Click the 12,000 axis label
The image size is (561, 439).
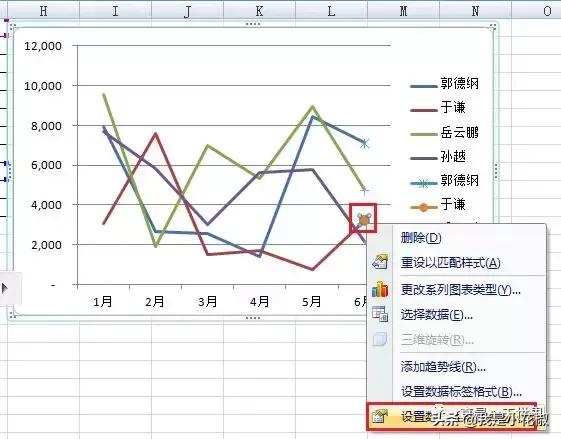pyautogui.click(x=43, y=46)
